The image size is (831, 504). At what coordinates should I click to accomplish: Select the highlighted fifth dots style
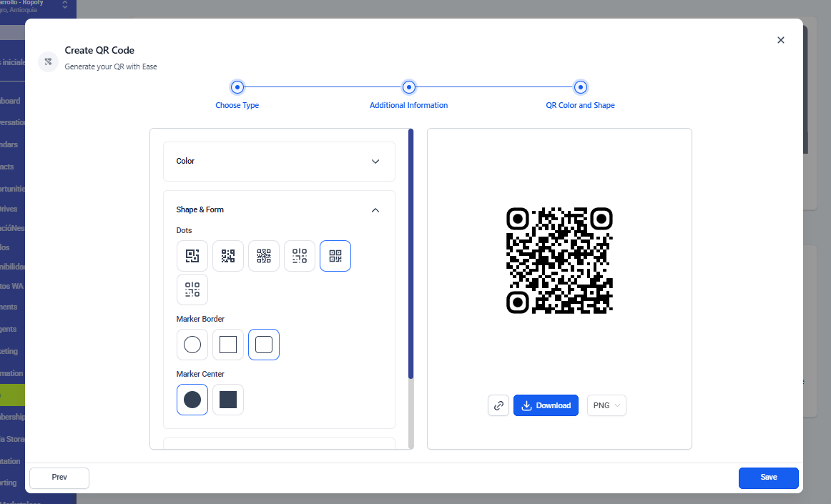[335, 256]
